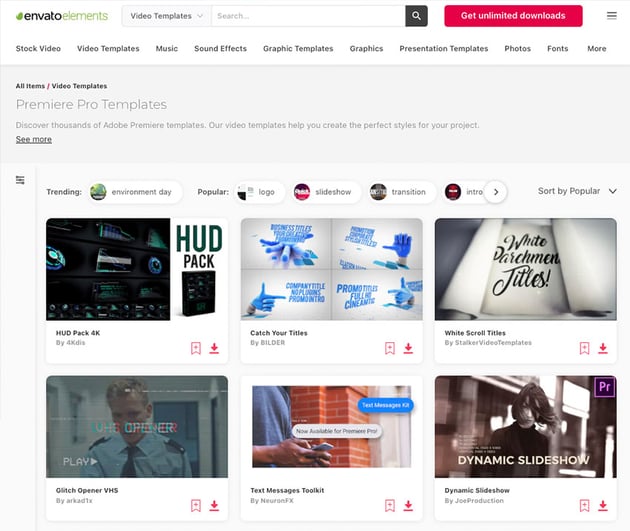Go to the Music section
This screenshot has height=531, width=630.
(167, 49)
